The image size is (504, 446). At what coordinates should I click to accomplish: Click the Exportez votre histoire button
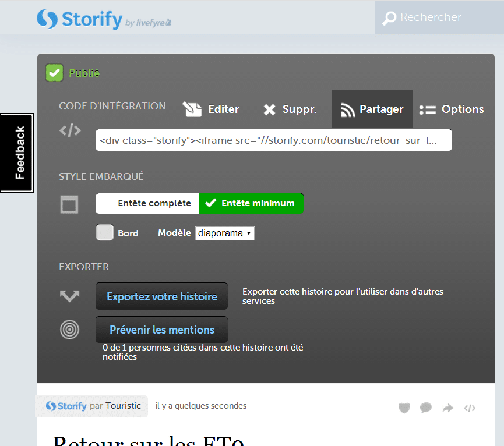[x=161, y=296]
